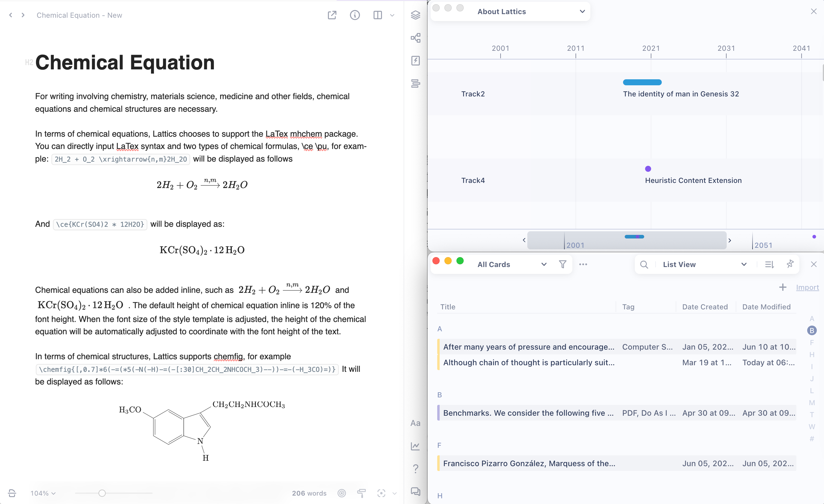Open the cards more options ellipsis
This screenshot has width=824, height=504.
[583, 264]
